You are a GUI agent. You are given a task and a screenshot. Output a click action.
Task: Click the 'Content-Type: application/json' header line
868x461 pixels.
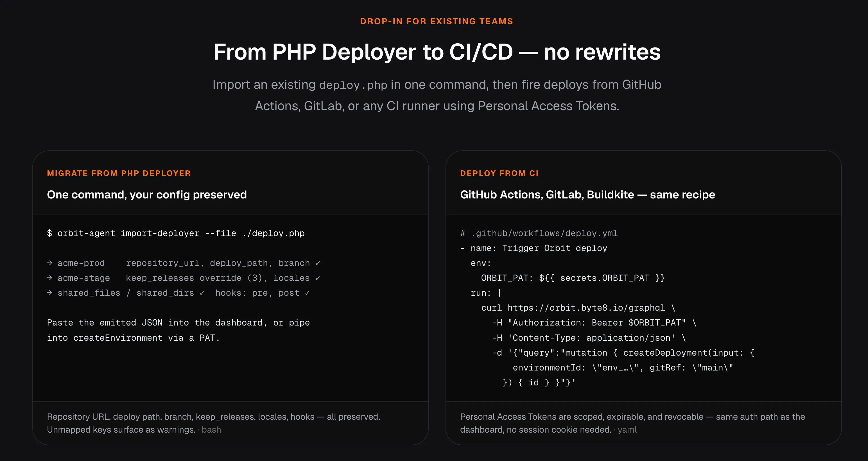pyautogui.click(x=589, y=338)
